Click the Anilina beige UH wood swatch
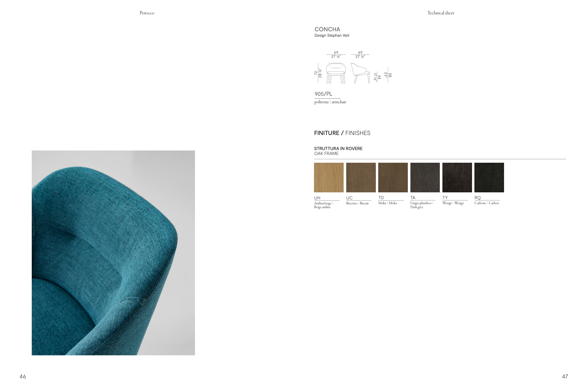 pyautogui.click(x=329, y=178)
